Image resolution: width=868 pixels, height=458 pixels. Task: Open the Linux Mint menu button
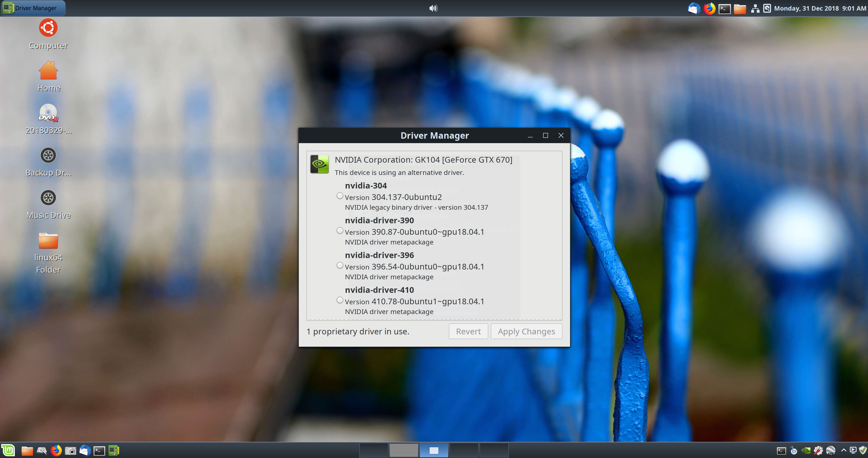point(8,451)
